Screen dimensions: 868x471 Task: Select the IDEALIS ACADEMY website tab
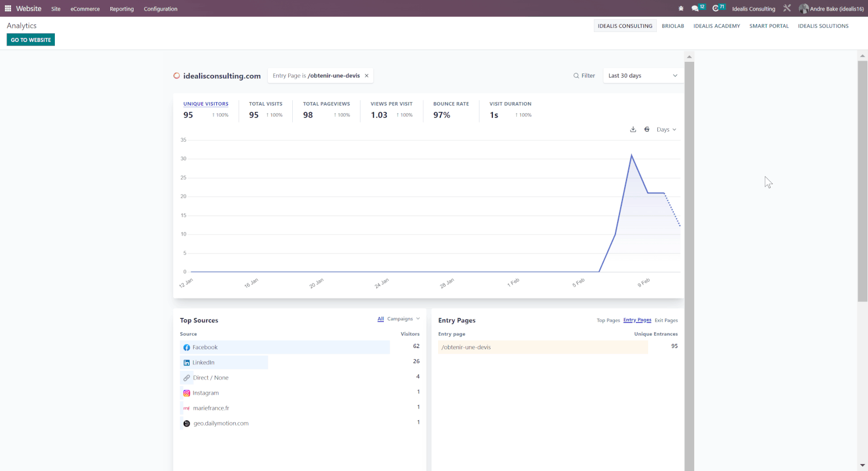[x=716, y=26]
